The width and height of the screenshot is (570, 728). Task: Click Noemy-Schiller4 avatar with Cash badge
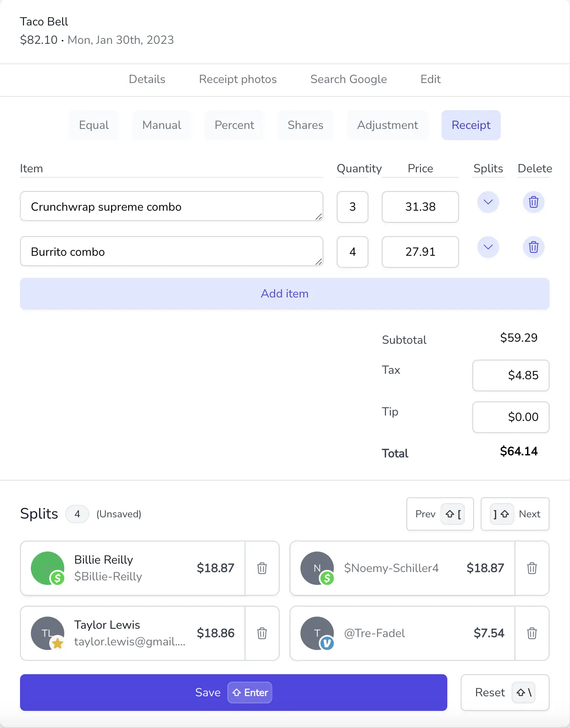(317, 568)
